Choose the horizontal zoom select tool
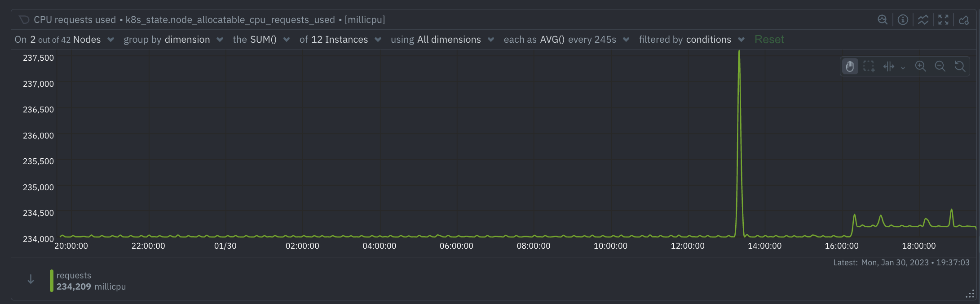 [889, 67]
